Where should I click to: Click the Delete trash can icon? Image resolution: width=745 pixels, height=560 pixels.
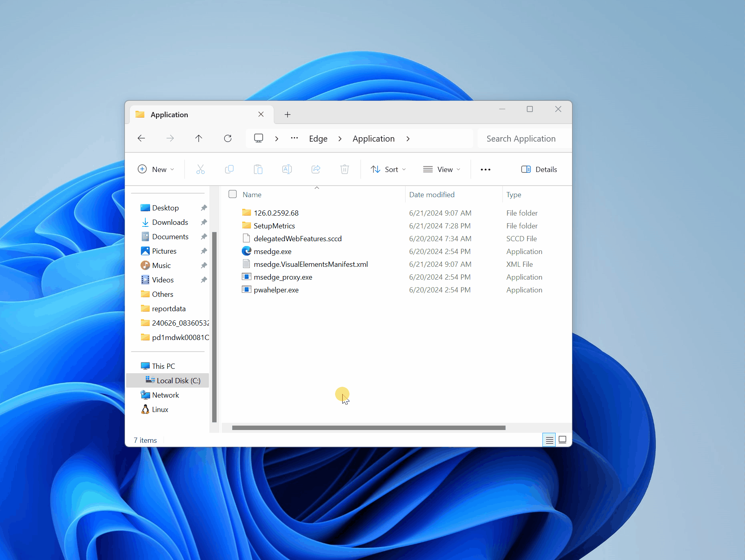click(345, 169)
